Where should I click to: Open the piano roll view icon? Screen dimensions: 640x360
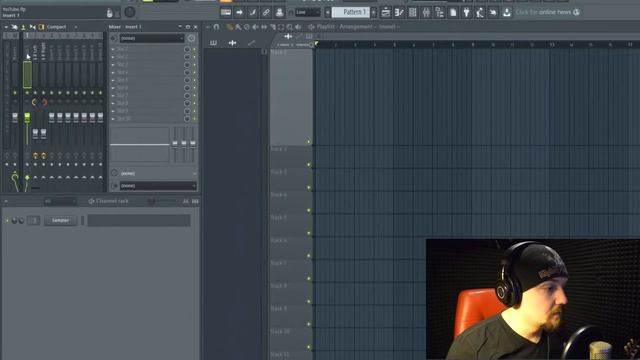point(399,12)
